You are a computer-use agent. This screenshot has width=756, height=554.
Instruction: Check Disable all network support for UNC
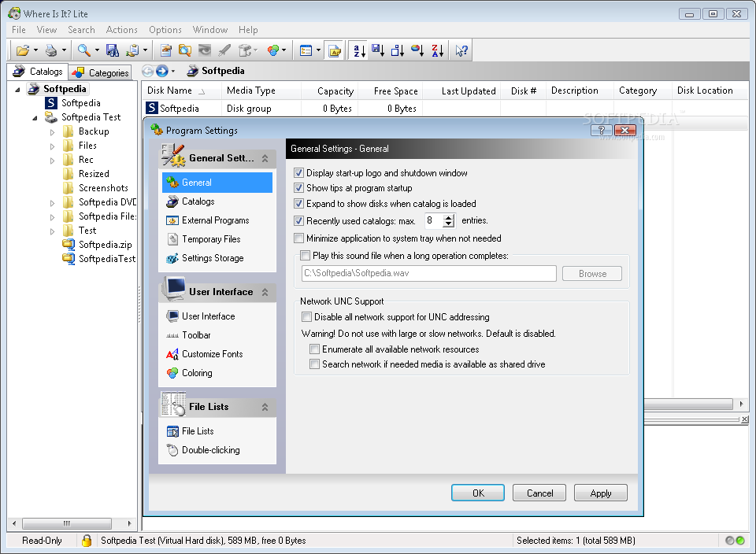coord(306,316)
